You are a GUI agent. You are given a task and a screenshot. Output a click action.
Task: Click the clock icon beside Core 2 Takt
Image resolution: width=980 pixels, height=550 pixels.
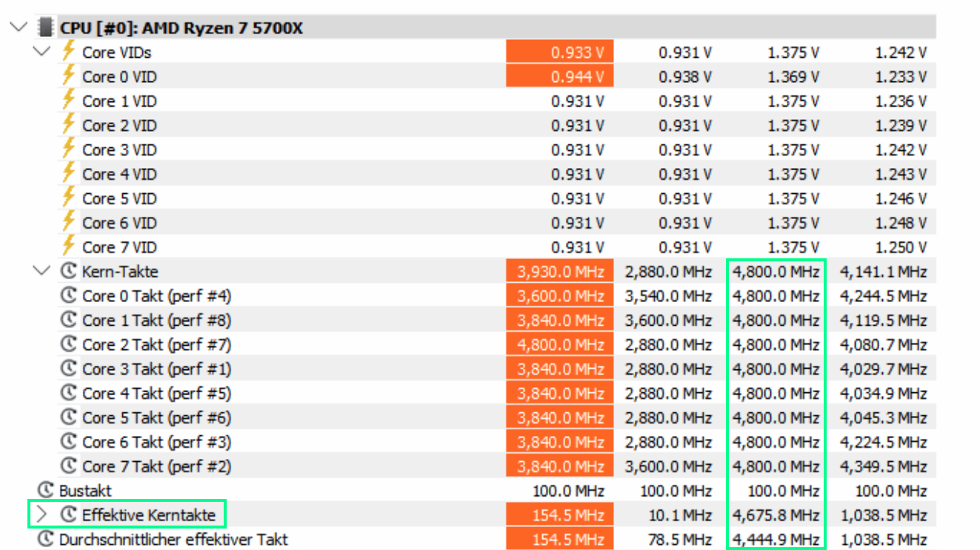[69, 344]
